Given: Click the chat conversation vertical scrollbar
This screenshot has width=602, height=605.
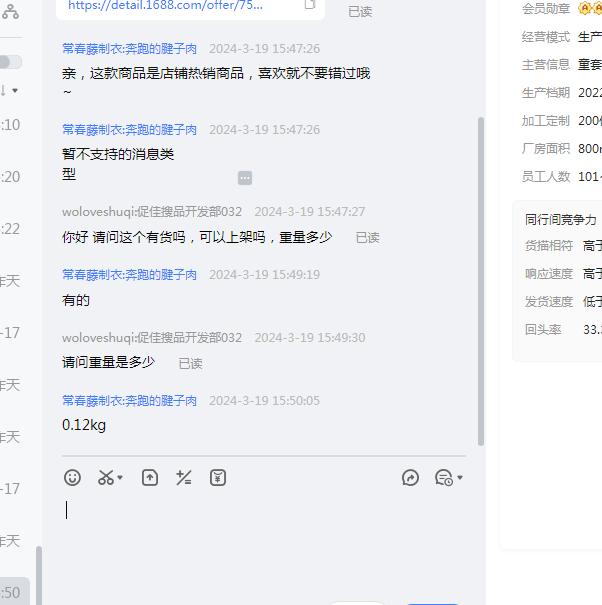Looking at the screenshot, I should (481, 280).
